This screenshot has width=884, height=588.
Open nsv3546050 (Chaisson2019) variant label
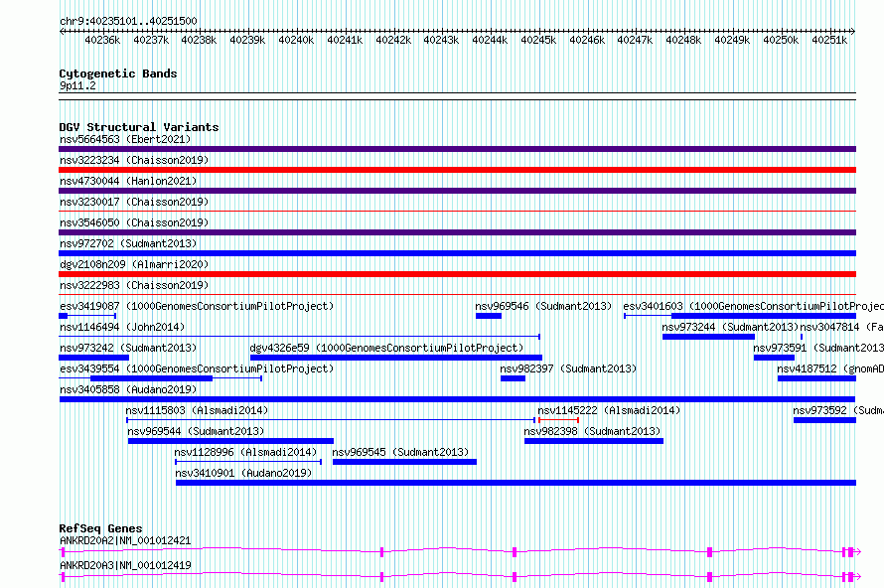point(134,222)
